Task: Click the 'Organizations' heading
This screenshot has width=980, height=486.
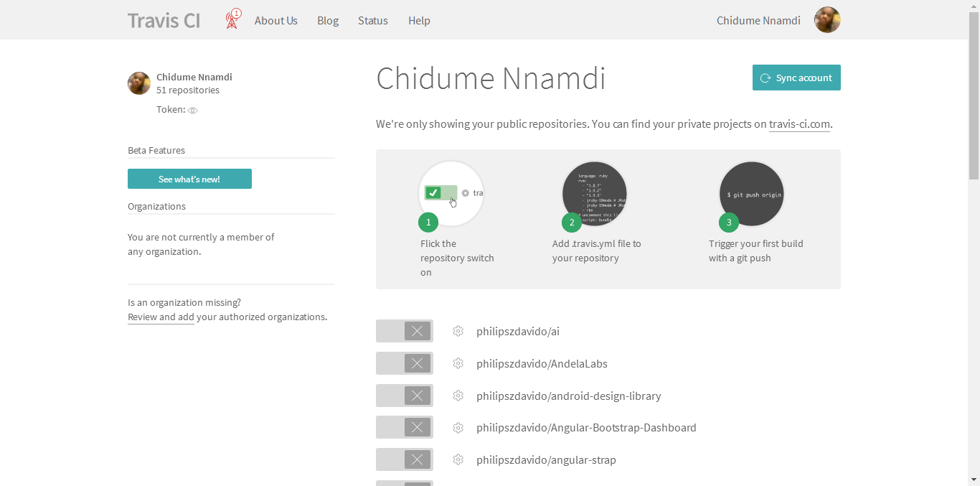Action: pos(156,207)
